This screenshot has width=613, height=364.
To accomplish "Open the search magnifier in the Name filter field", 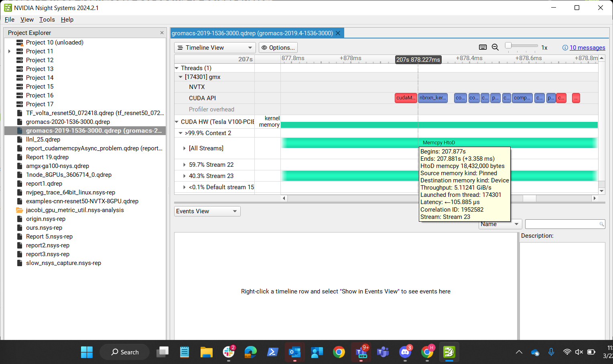I will (x=601, y=224).
